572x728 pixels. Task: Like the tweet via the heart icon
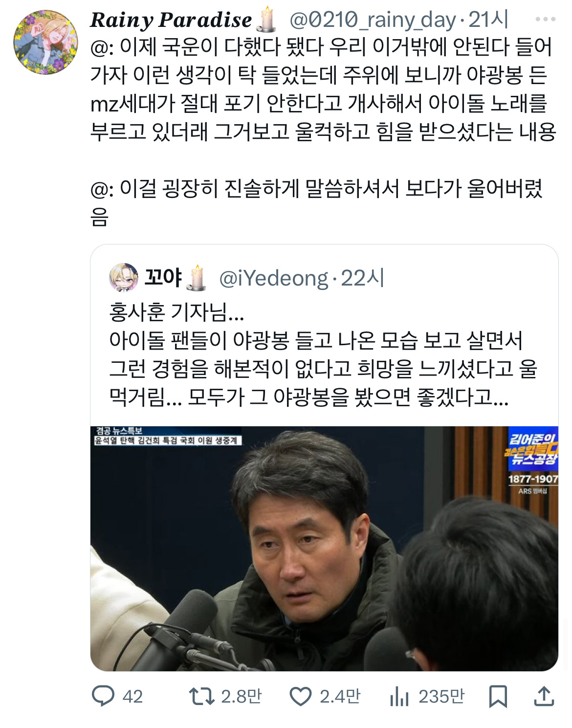pos(301,696)
